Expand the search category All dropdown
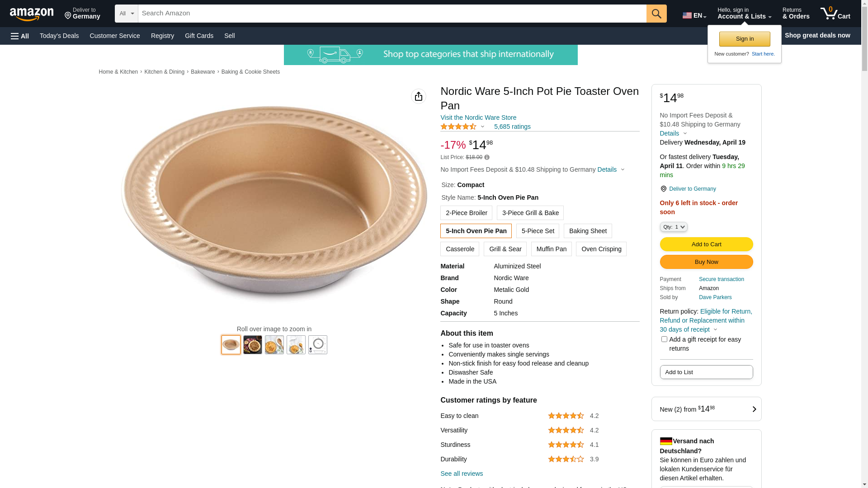 pos(126,14)
